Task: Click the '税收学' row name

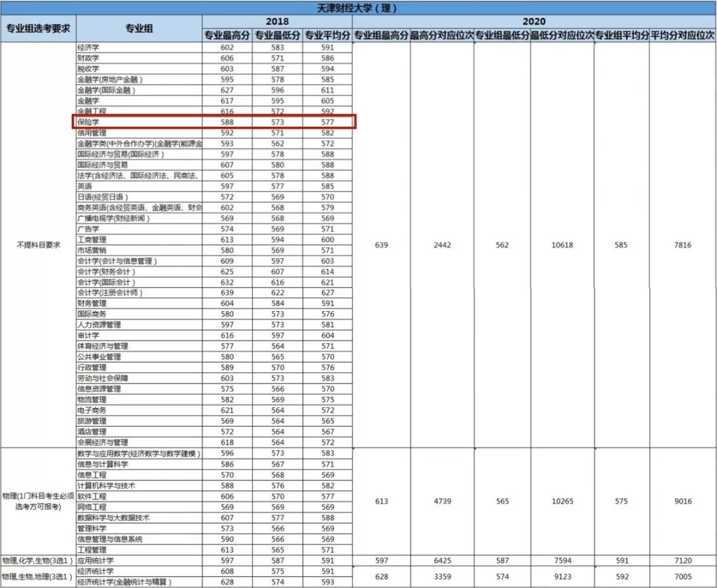Action: pyautogui.click(x=88, y=68)
